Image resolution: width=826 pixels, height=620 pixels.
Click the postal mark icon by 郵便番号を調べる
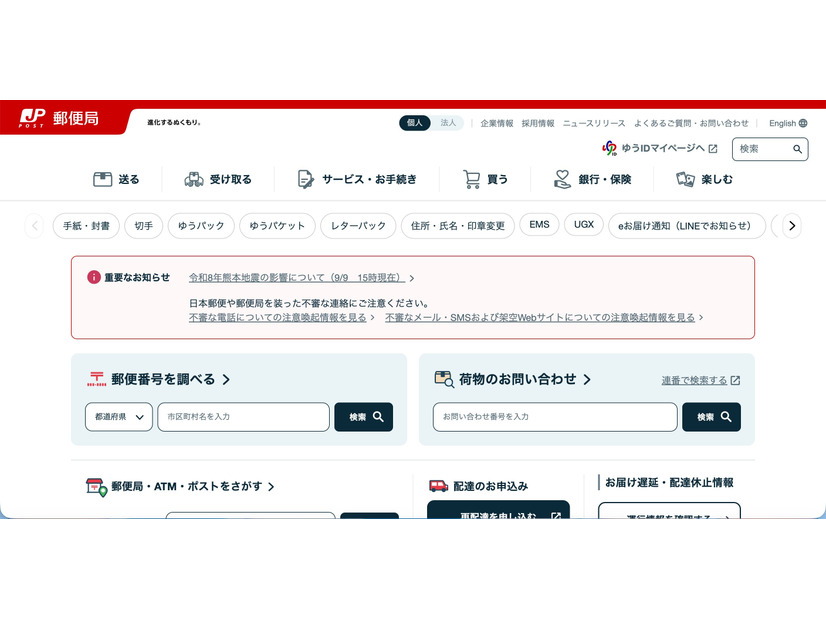(96, 379)
